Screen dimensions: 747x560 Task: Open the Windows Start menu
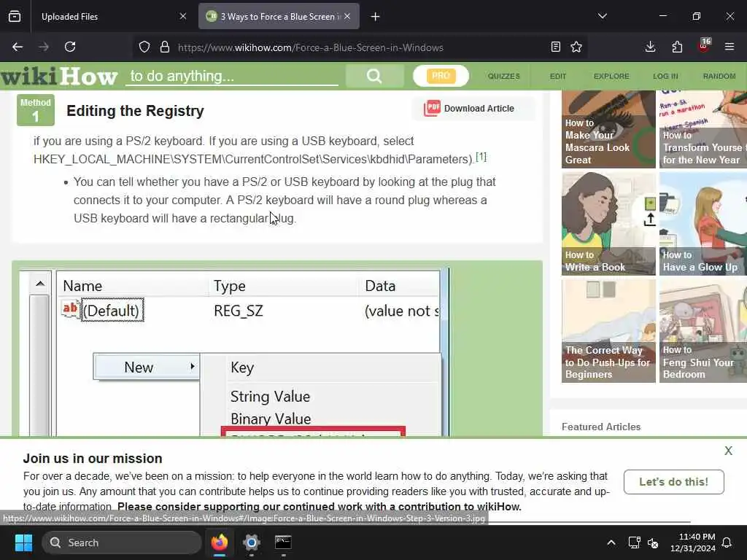(x=23, y=542)
